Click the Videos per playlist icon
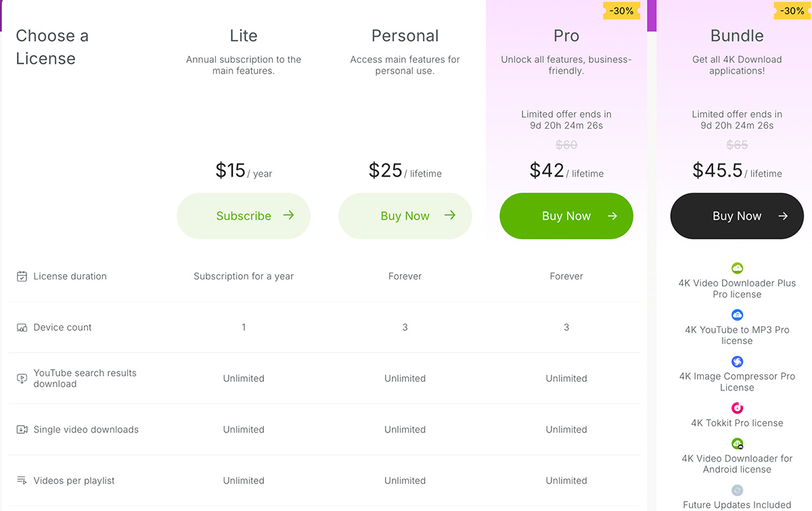 [x=22, y=481]
